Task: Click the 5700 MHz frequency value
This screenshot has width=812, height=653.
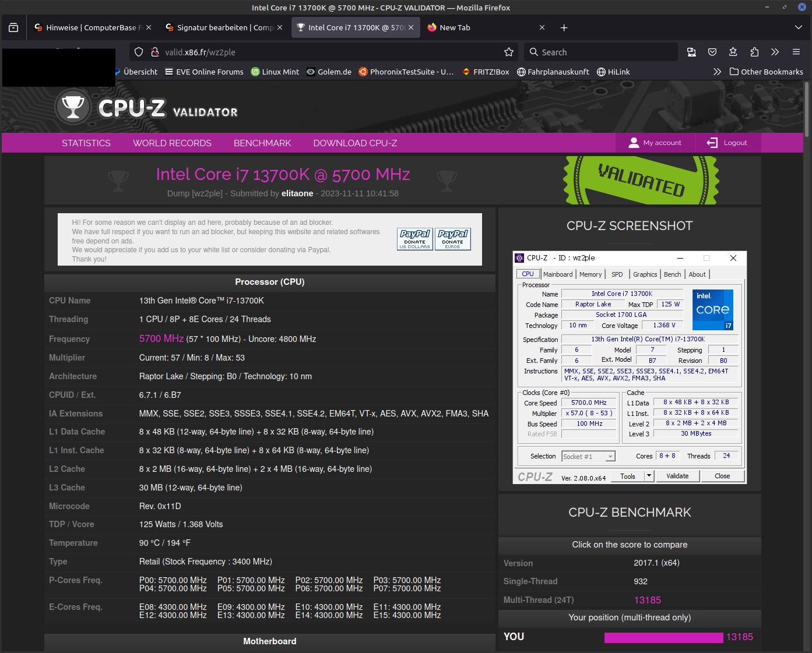Action: 161,338
